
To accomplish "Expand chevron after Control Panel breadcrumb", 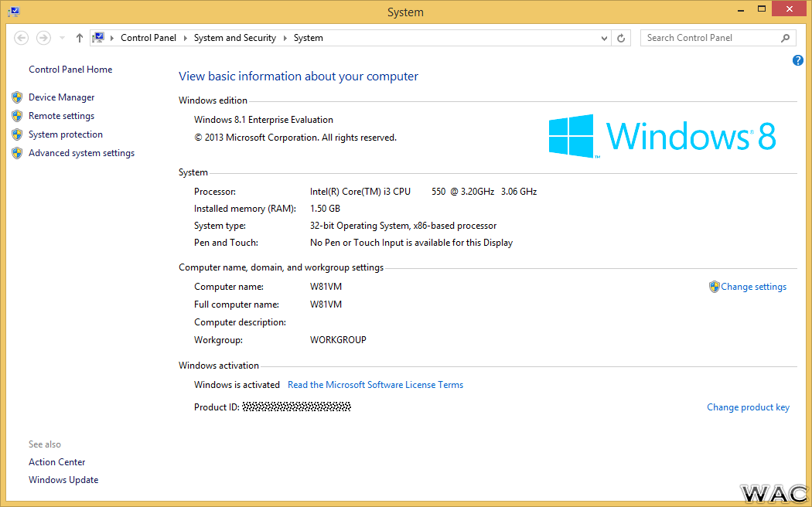I will tap(186, 38).
